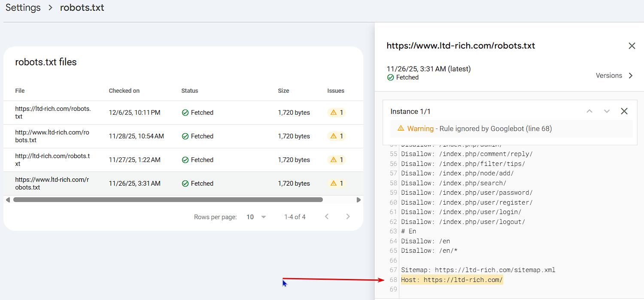Open the Versions chevron arrow

coord(631,76)
